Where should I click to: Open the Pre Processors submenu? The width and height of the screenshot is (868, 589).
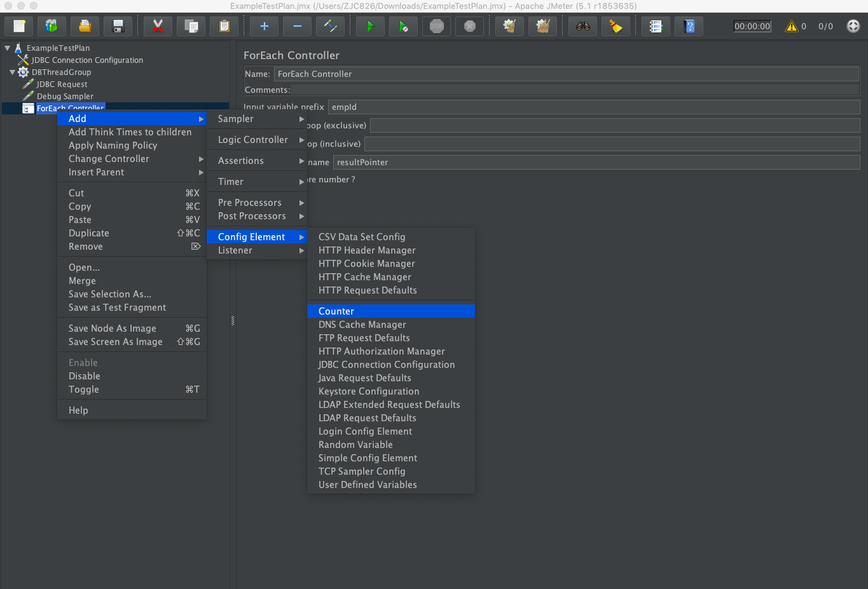coord(257,203)
